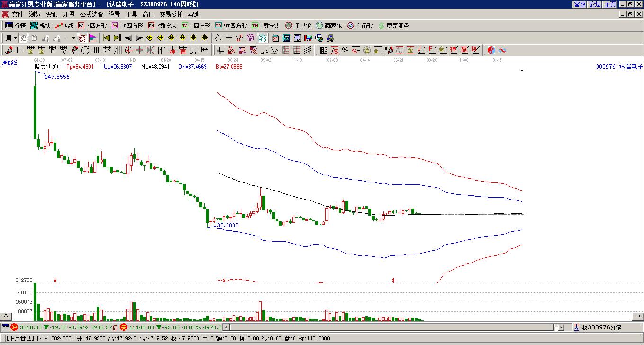Activate the crosshair cursor tool

click(x=229, y=38)
